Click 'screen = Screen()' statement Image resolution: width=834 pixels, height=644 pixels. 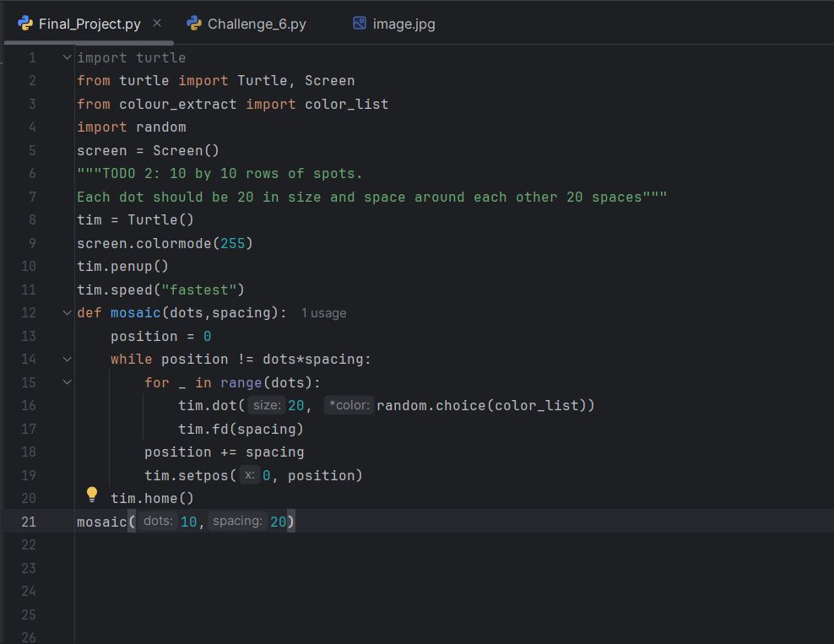click(148, 150)
